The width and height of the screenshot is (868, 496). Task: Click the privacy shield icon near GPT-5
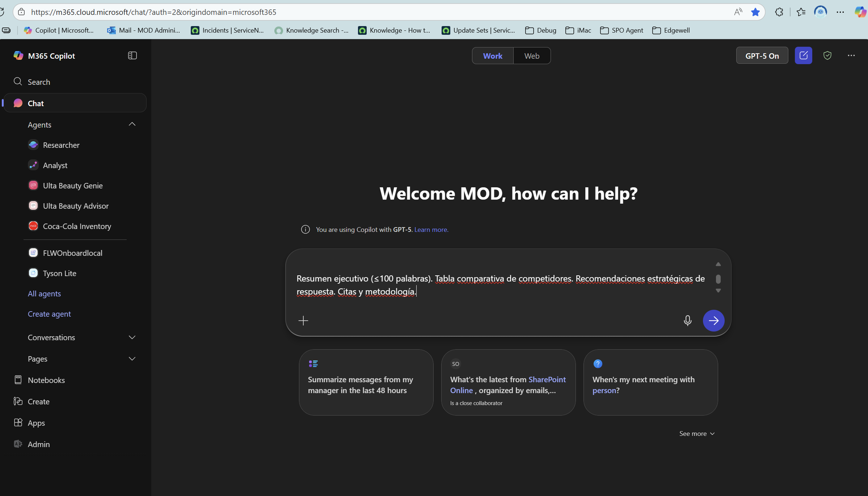tap(827, 55)
